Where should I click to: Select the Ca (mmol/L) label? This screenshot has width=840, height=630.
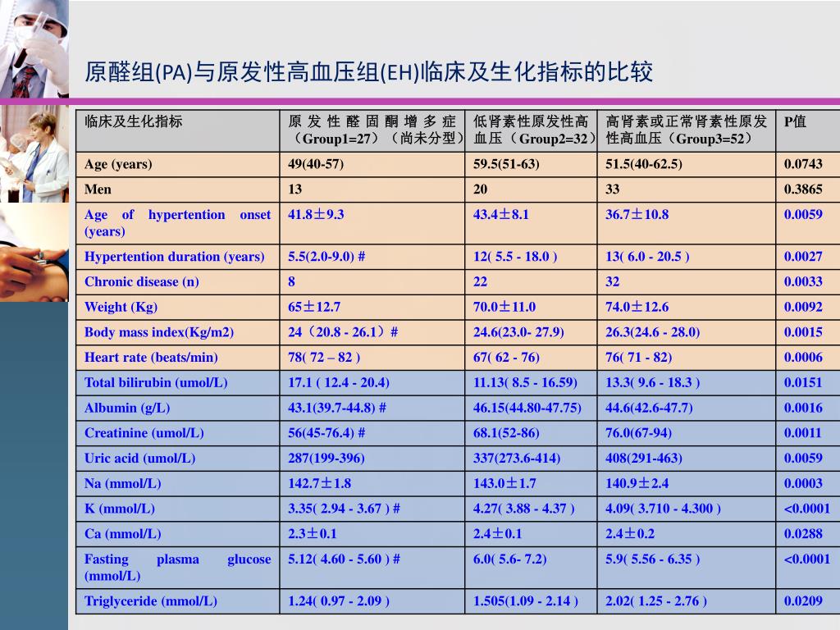123,533
